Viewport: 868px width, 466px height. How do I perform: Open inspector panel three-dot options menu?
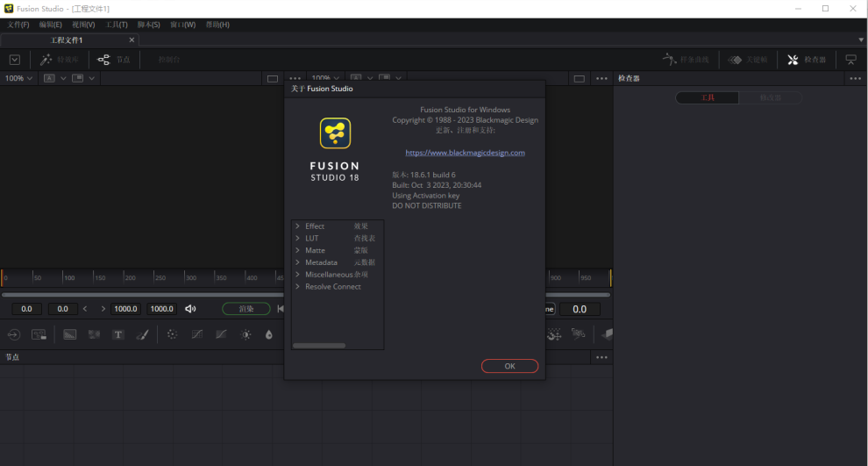(x=855, y=78)
